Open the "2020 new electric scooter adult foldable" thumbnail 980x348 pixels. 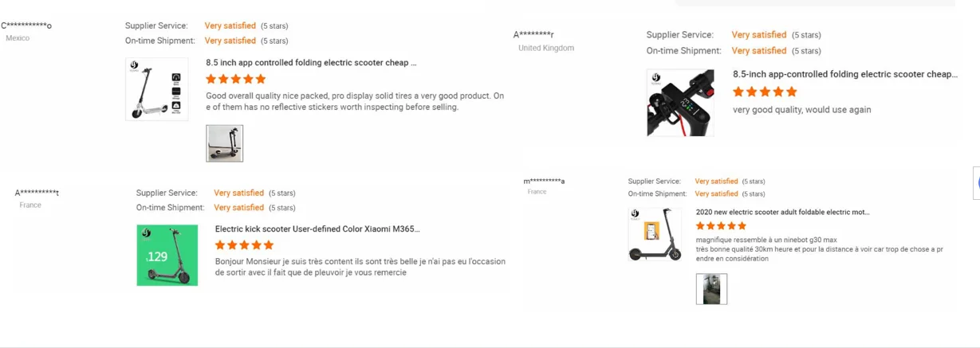point(655,235)
